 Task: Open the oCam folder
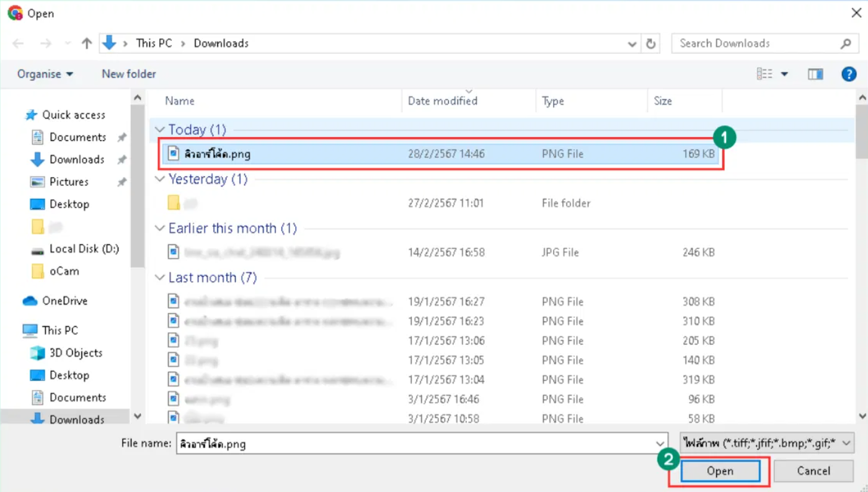click(x=56, y=271)
